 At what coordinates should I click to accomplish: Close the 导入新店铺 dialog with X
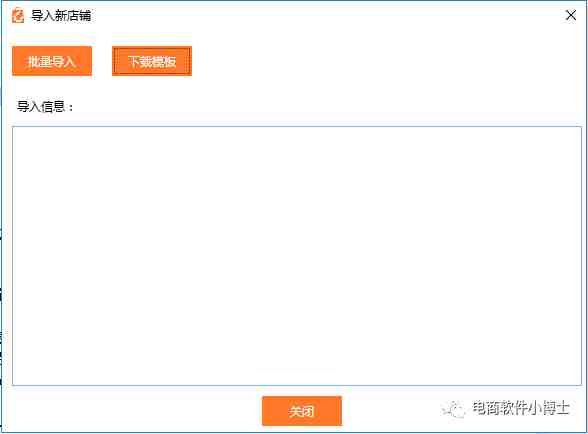coord(571,15)
